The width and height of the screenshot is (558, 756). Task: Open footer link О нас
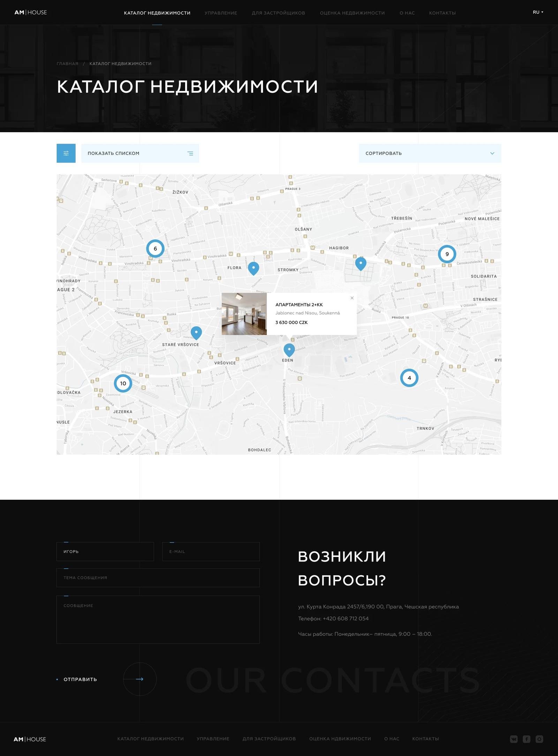(x=392, y=739)
